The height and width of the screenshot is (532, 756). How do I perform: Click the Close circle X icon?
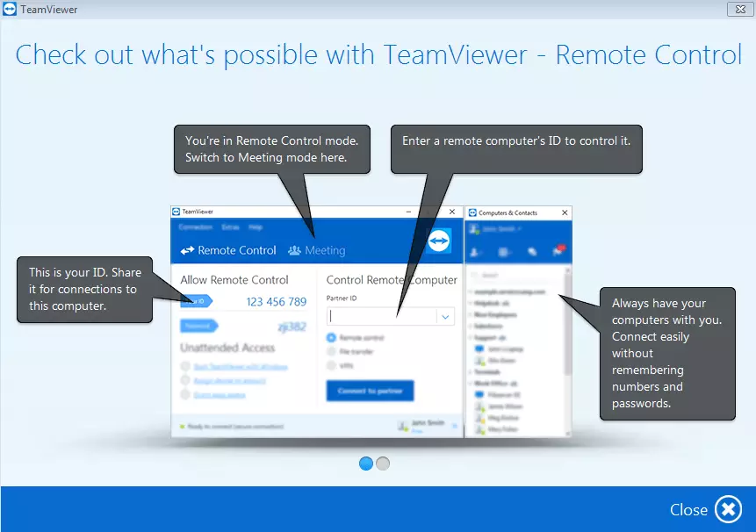tap(728, 510)
